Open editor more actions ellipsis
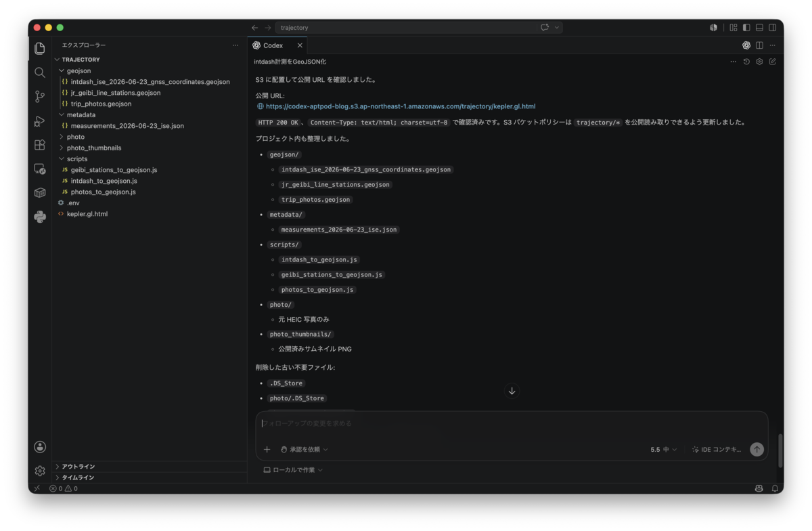The image size is (812, 531). (772, 45)
